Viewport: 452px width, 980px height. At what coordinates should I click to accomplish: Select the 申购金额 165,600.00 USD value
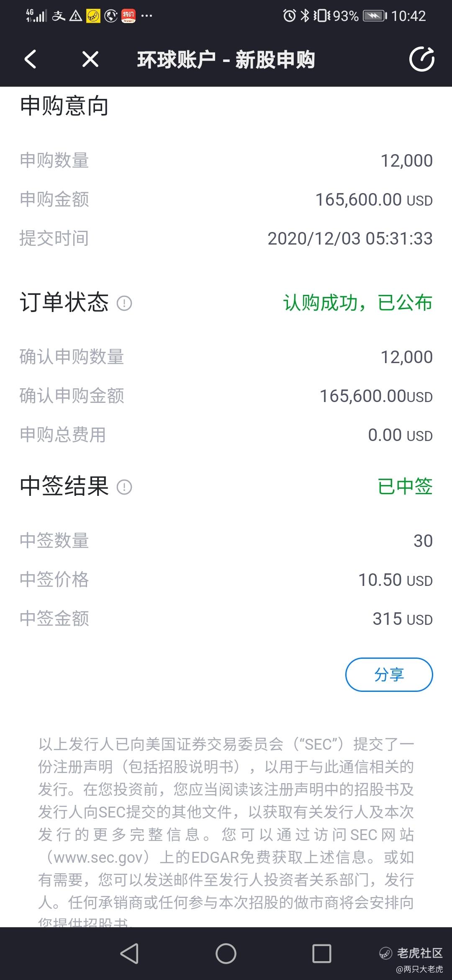tap(374, 200)
